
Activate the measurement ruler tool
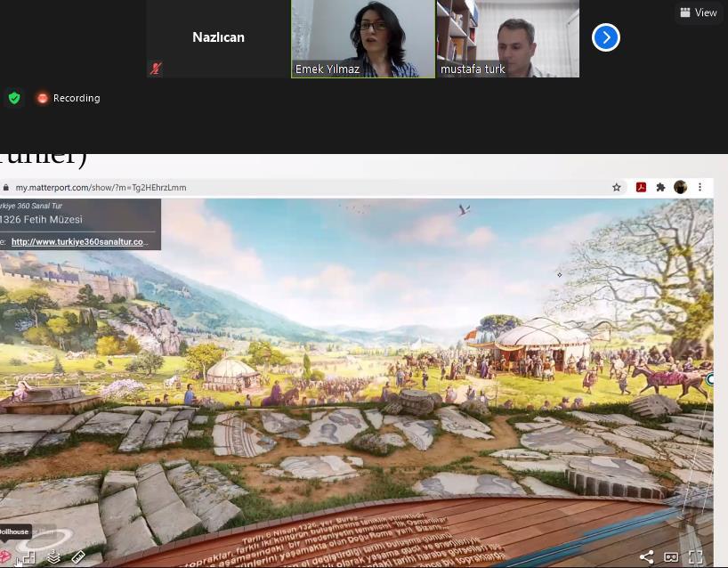(x=78, y=556)
